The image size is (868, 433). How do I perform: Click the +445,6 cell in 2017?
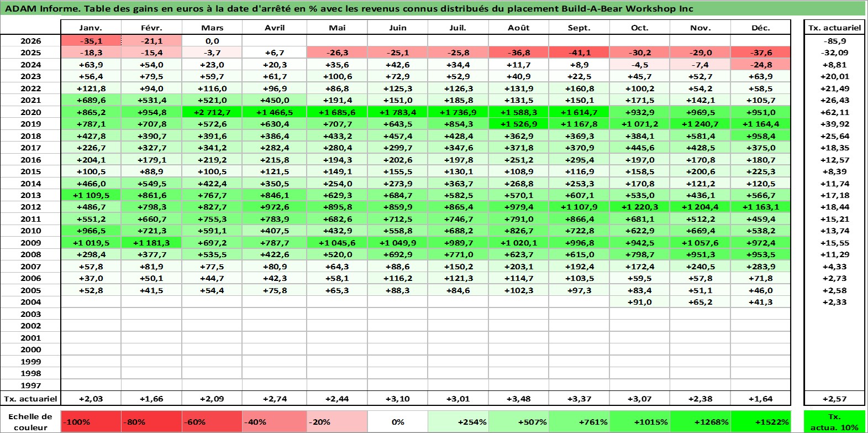tap(639, 148)
